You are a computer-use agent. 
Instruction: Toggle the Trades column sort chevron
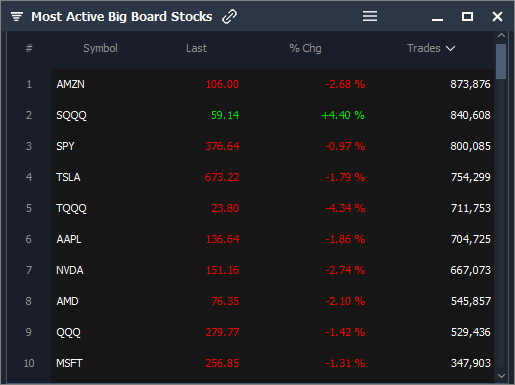click(450, 49)
